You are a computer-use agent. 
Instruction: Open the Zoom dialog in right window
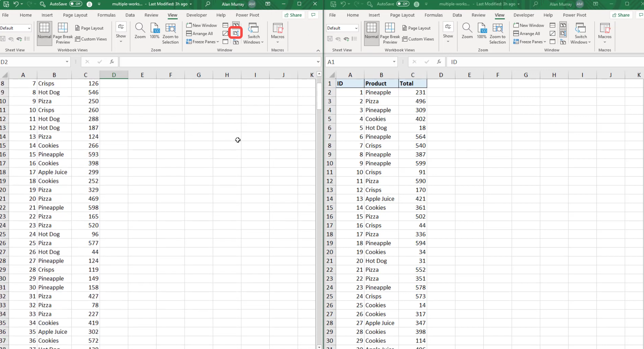(x=467, y=31)
